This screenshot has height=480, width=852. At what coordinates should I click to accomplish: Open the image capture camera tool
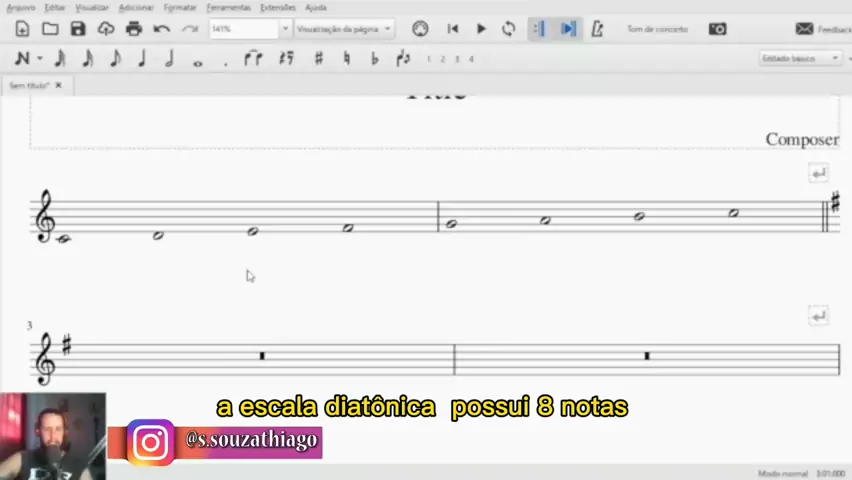pos(717,29)
